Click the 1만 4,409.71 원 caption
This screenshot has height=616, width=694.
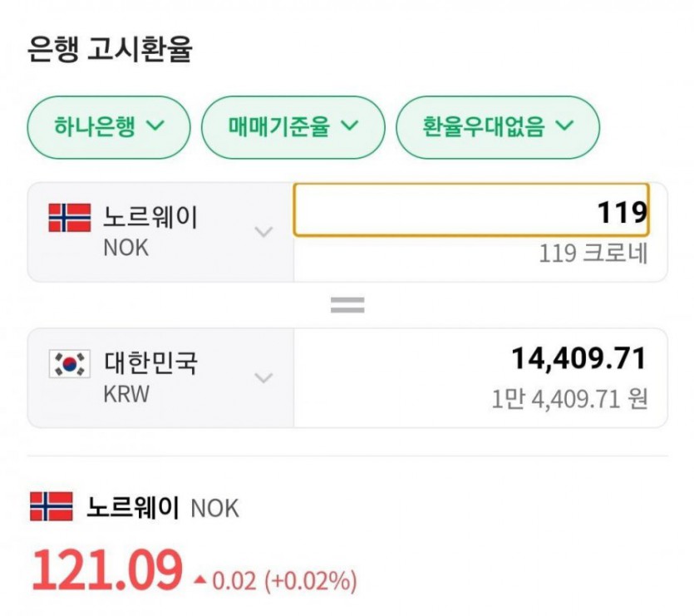568,399
